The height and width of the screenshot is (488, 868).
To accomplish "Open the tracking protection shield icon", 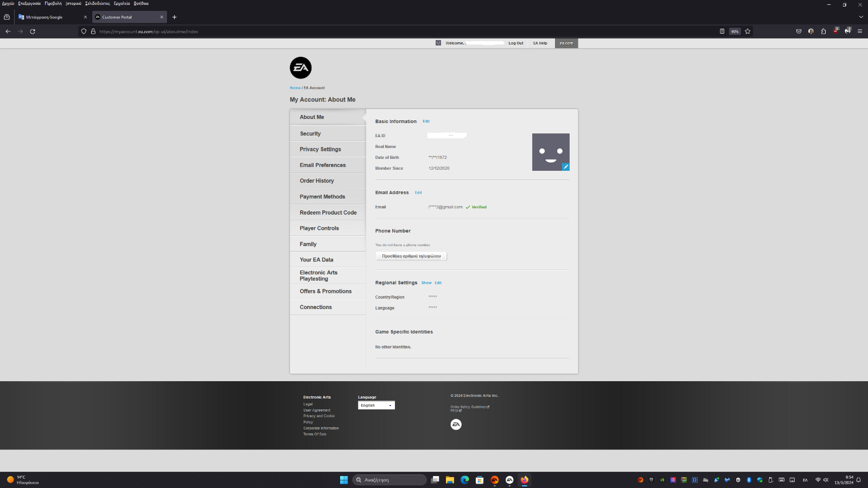I will coord(84,31).
